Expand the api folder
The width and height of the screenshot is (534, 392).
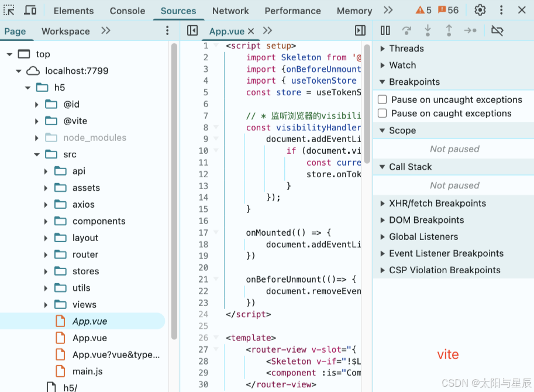click(x=46, y=171)
